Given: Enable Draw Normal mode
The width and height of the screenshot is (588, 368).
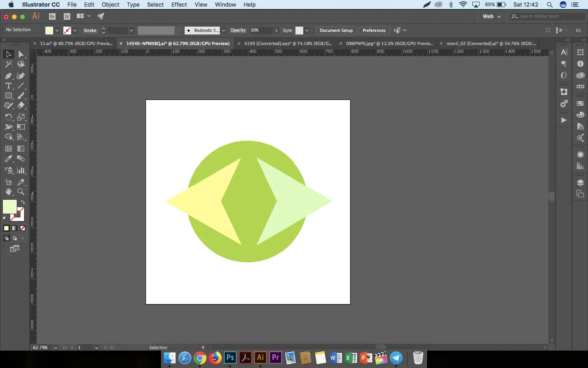Looking at the screenshot, I should coord(6,238).
